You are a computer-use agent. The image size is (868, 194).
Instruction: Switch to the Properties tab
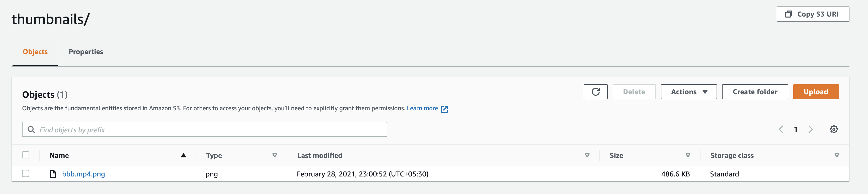(85, 52)
